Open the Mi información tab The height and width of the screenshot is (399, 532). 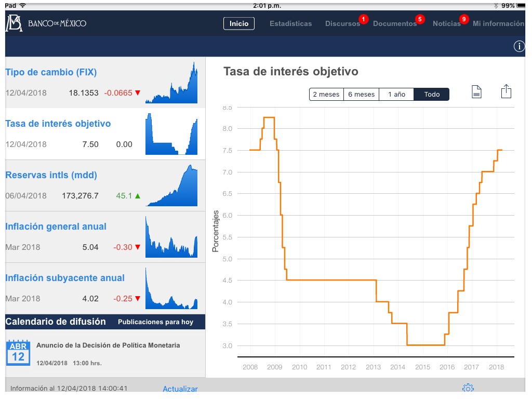(498, 23)
